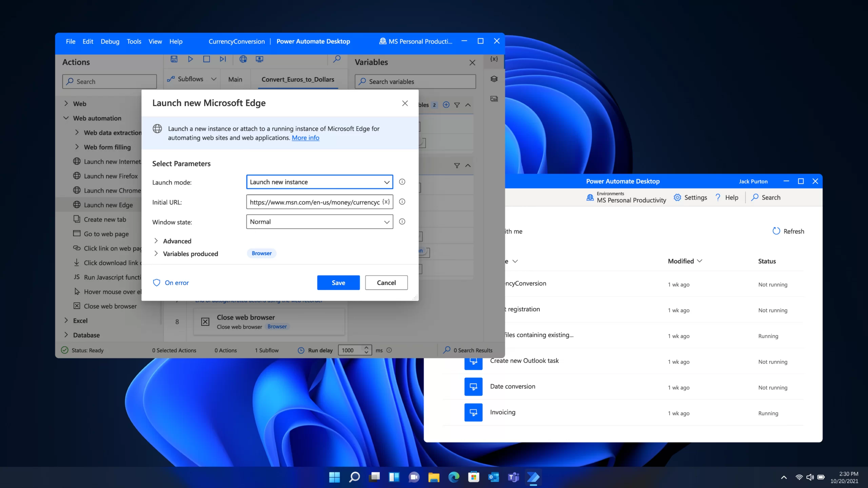868x488 pixels.
Task: Click the Save button
Action: point(338,282)
